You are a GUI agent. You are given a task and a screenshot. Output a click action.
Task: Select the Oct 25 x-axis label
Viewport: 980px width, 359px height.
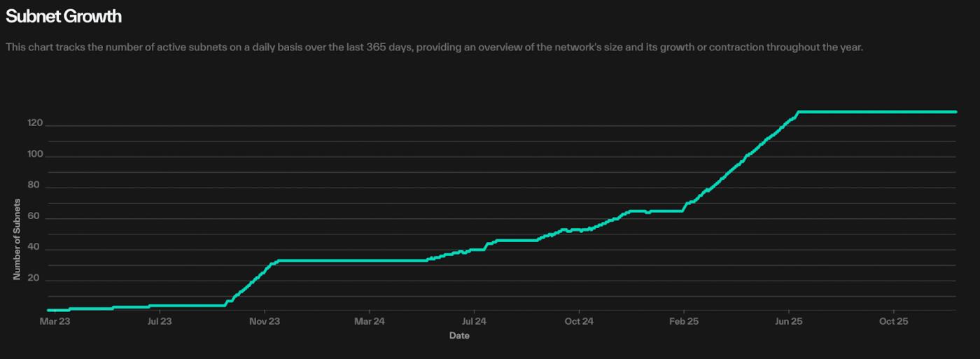click(x=893, y=321)
